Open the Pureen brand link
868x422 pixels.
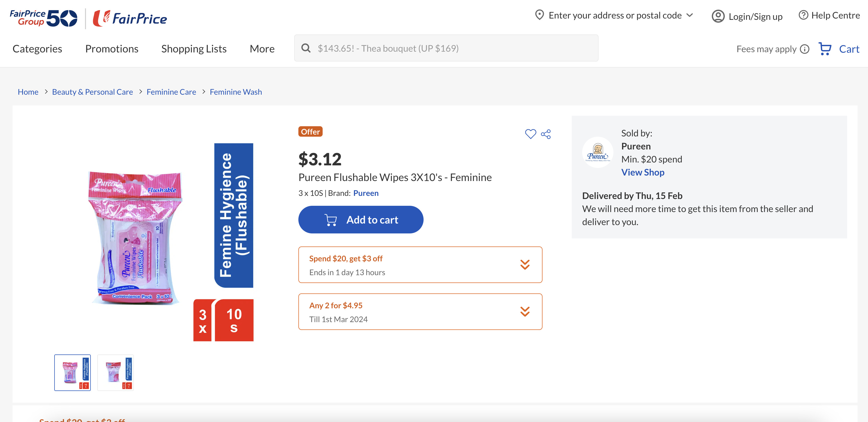(366, 193)
